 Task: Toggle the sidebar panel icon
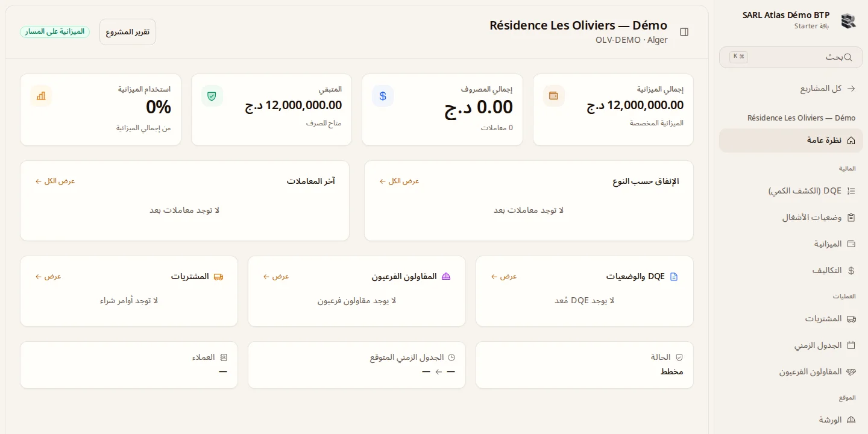684,32
